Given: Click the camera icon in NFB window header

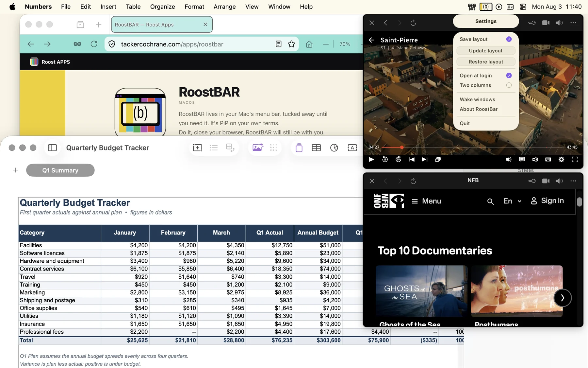Looking at the screenshot, I should click(x=546, y=181).
